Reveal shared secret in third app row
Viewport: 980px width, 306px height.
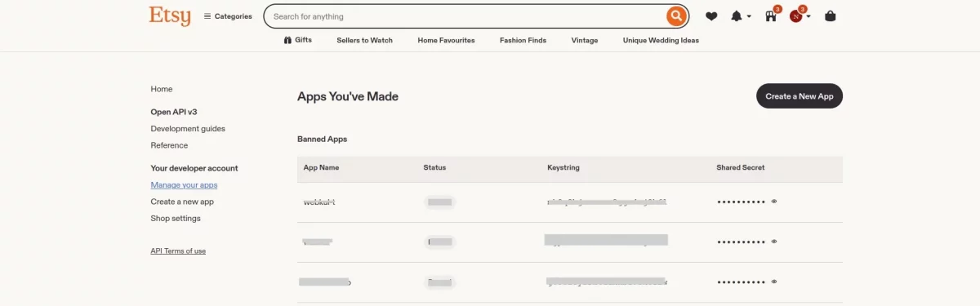pyautogui.click(x=773, y=282)
